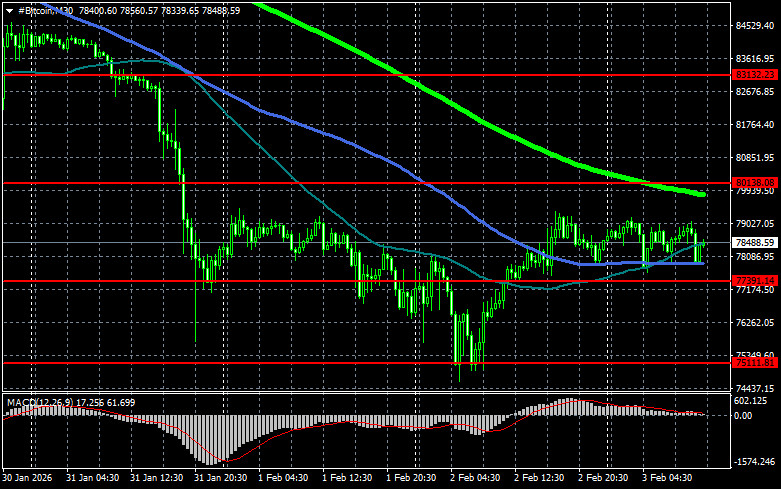Viewport: 781px width, 489px height.
Task: Click the 0.00 MACD scale value
Action: point(743,416)
